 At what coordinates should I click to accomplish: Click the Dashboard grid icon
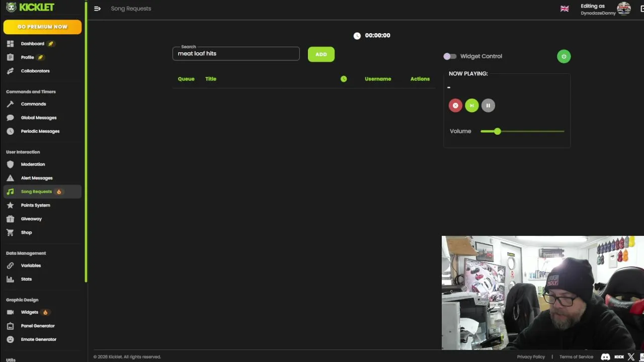[x=10, y=44]
